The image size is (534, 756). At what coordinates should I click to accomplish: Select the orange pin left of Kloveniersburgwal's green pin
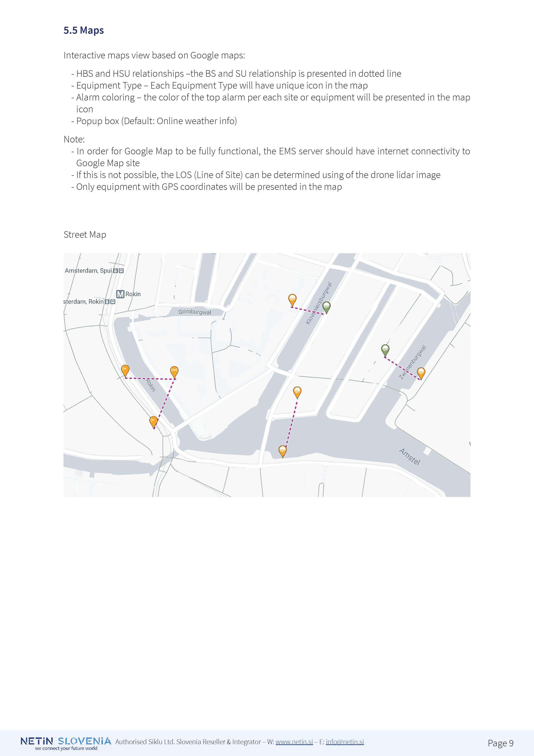[292, 300]
